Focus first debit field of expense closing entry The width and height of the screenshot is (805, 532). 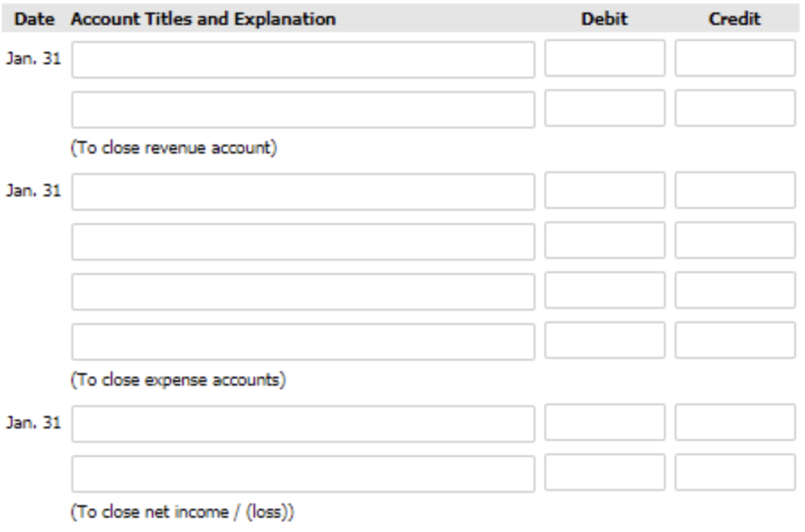coord(605,192)
